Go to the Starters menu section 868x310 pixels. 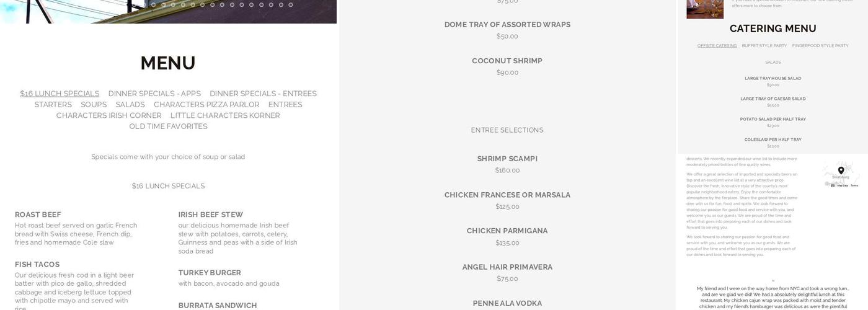pos(53,105)
